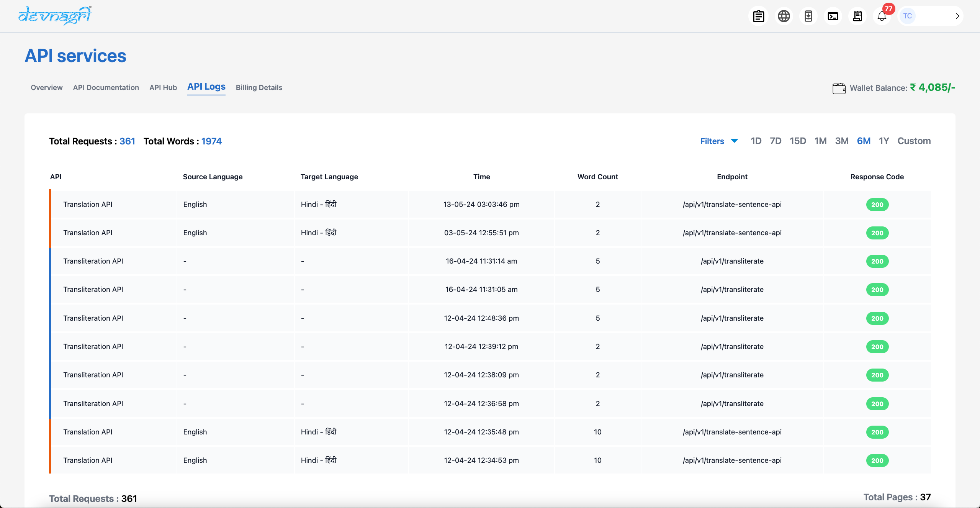The image size is (980, 508).
Task: Click the 200 badge in 13-05-24 row
Action: 877,205
